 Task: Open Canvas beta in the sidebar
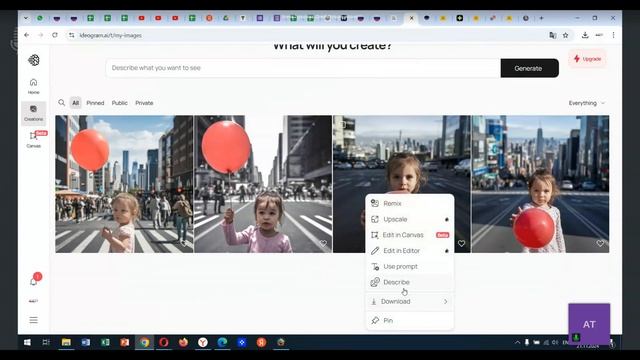33,140
